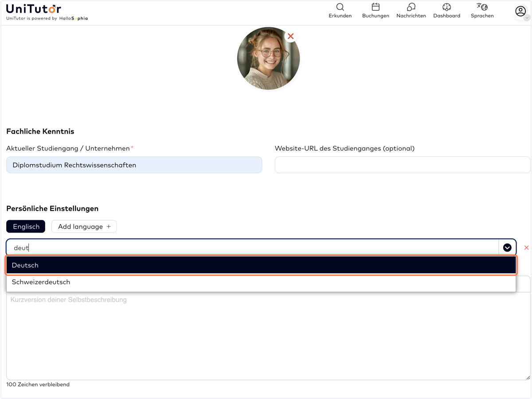The width and height of the screenshot is (532, 399).
Task: Click the Add language button
Action: (x=84, y=226)
